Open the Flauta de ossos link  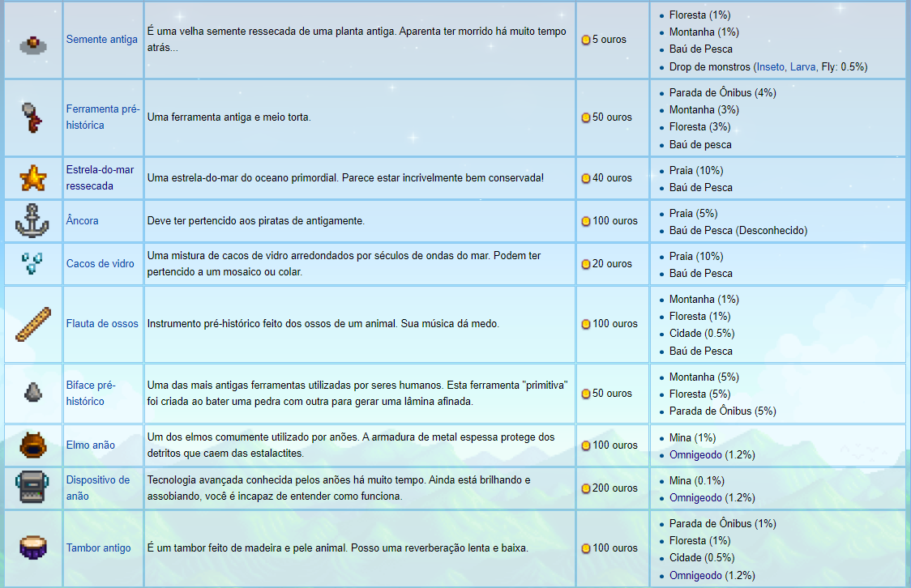point(102,324)
